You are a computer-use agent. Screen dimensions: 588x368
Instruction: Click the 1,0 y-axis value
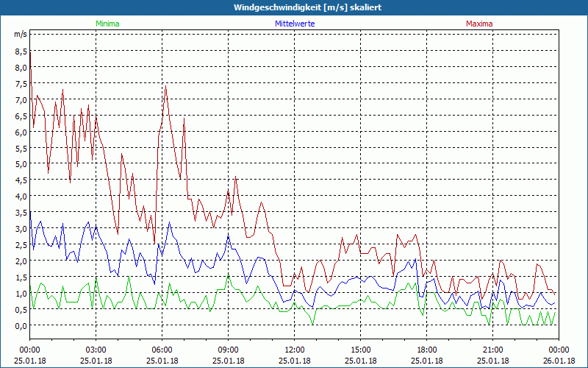point(21,293)
